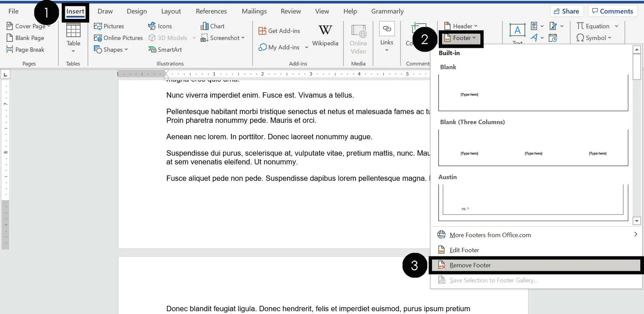Click the Quick Parts icon

(534, 26)
